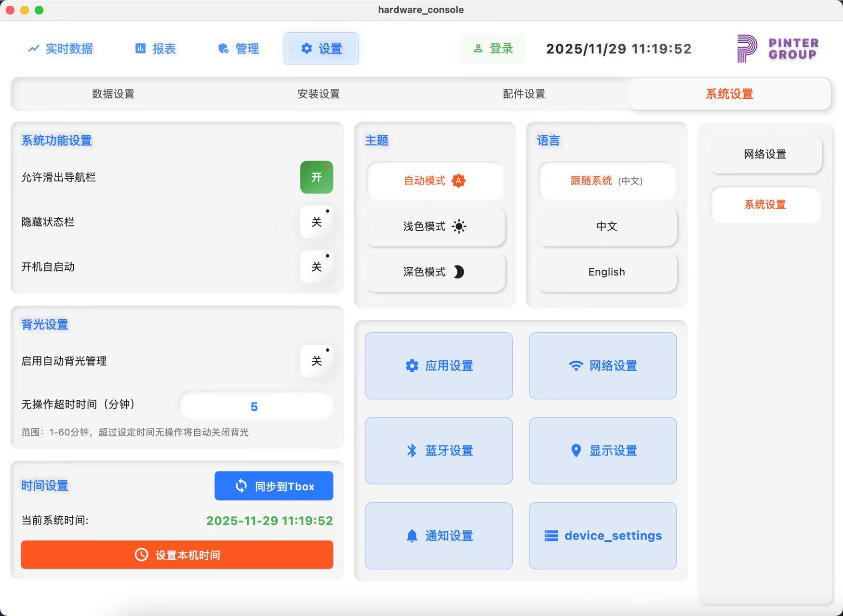843x616 pixels.
Task: Open the 报表 reports view
Action: point(155,48)
